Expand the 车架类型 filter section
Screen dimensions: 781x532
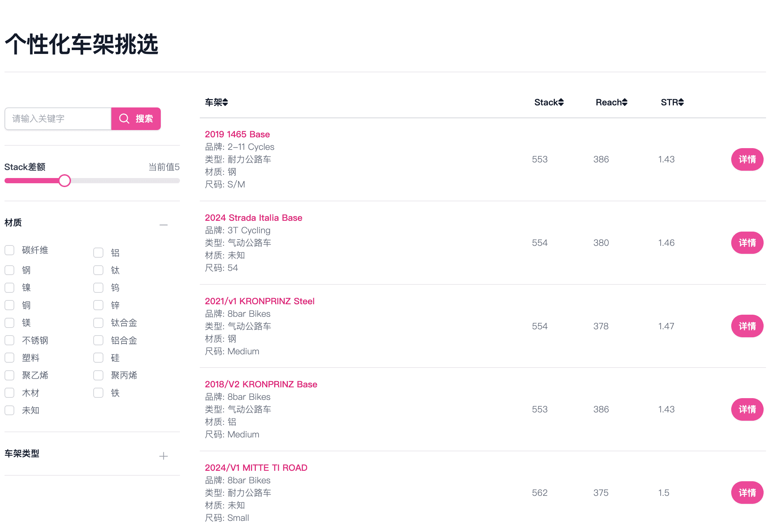click(x=163, y=456)
